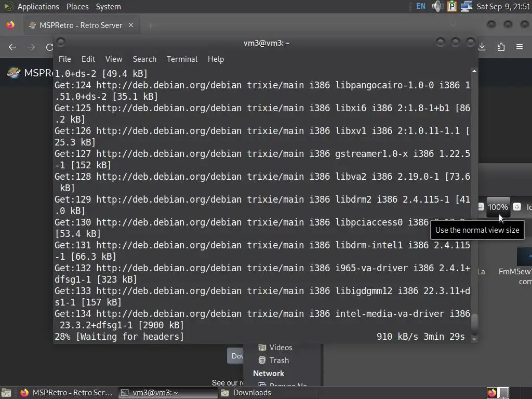
Task: Click the terminal scrollbar up arrow
Action: (474, 71)
